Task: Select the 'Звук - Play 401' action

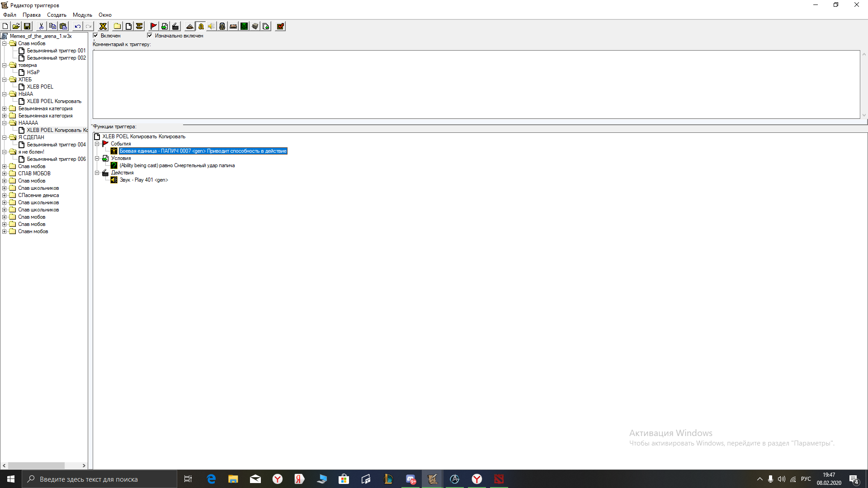Action: pyautogui.click(x=144, y=180)
